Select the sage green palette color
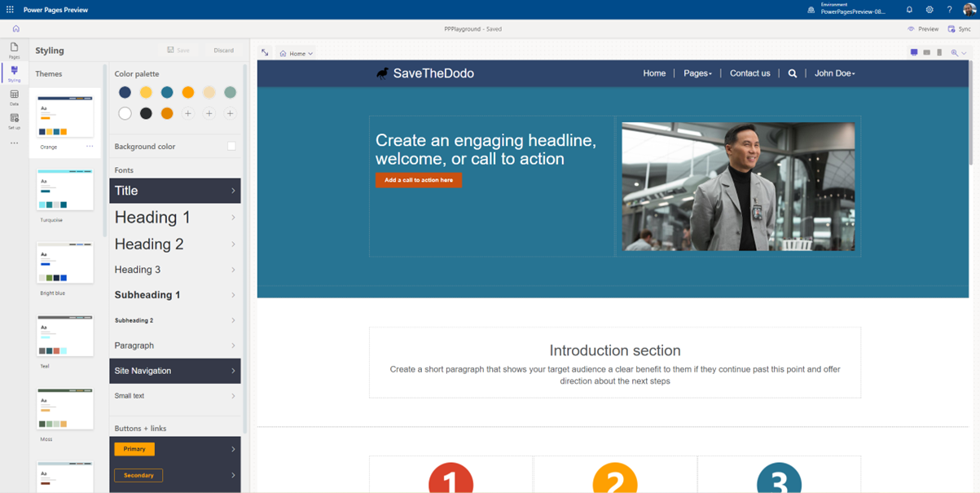The image size is (980, 493). (x=231, y=93)
